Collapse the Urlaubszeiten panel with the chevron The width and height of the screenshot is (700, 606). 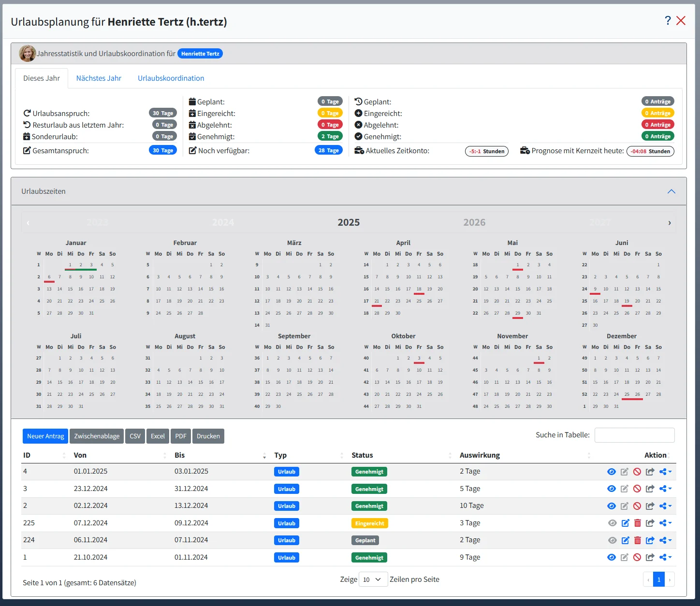click(x=671, y=191)
